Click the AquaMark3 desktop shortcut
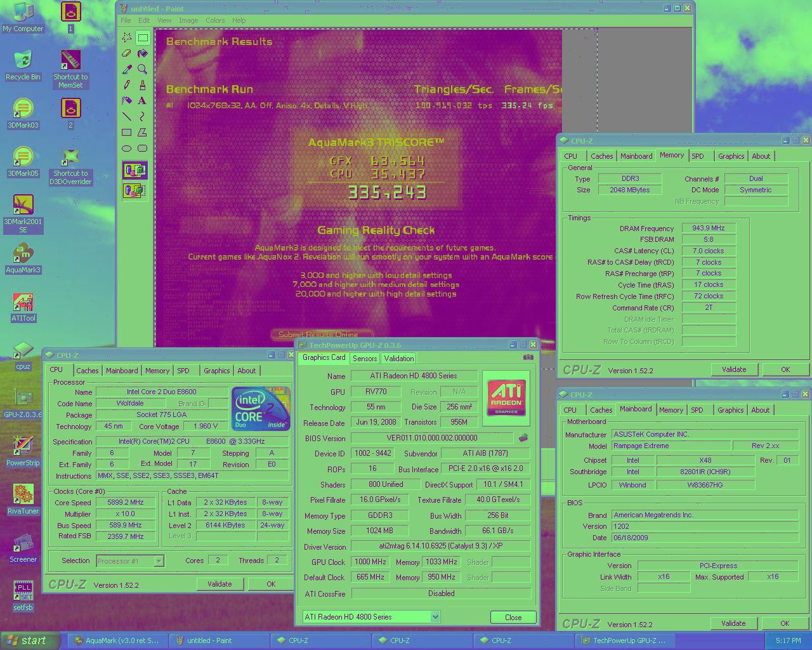The image size is (812, 650). (23, 259)
